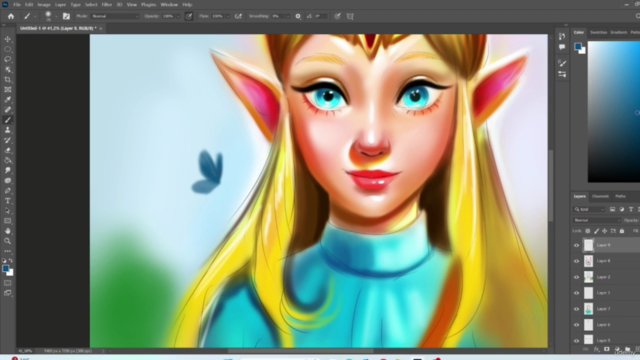Screen dimensions: 640x360
Task: Select the Eraser tool
Action: point(8,150)
